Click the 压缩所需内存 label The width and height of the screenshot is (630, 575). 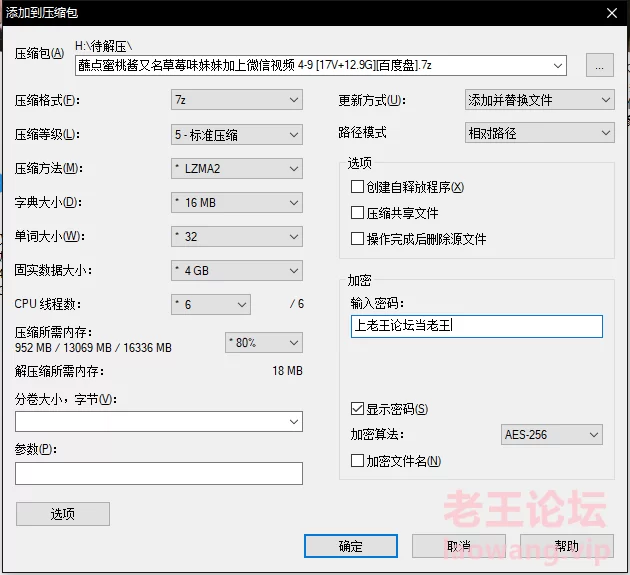pyautogui.click(x=53, y=332)
